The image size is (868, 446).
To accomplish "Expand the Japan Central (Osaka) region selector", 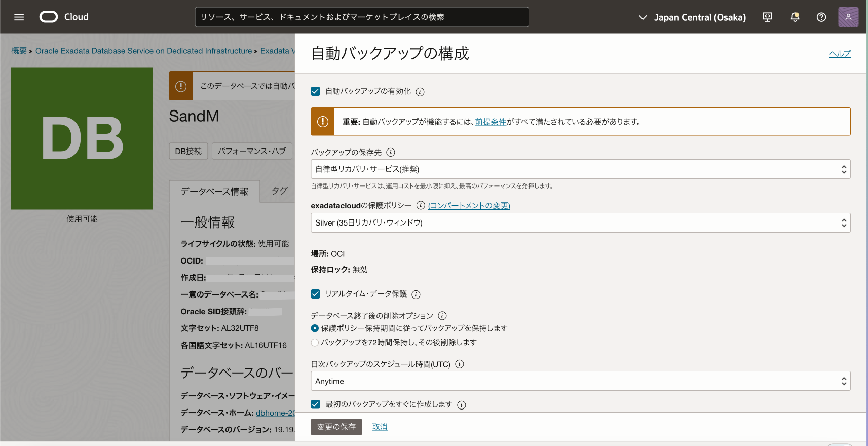I will pos(692,17).
